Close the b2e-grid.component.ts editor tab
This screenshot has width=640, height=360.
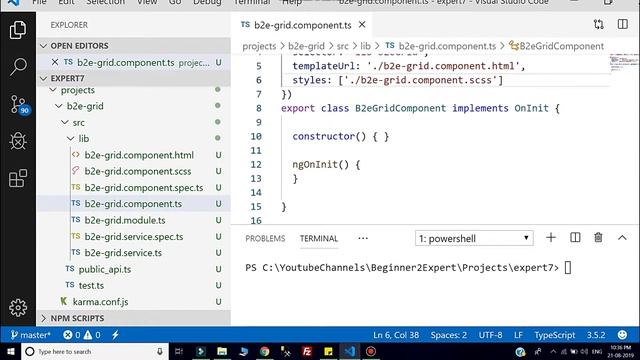[362, 25]
